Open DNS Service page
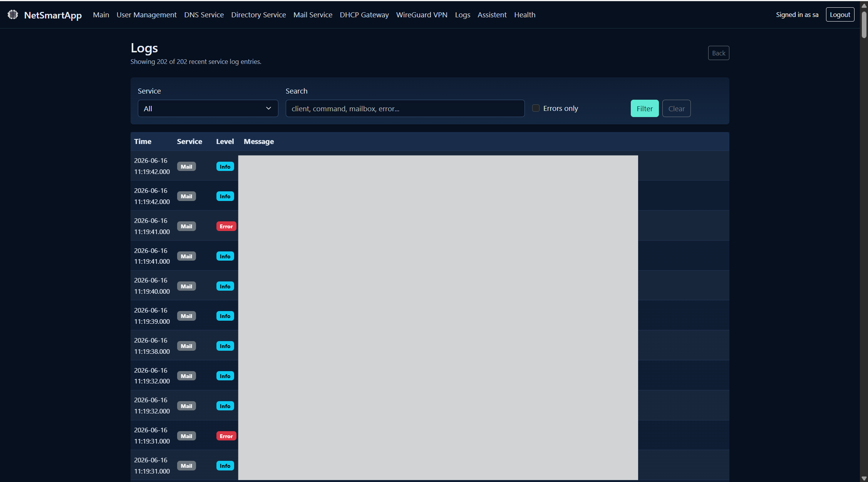The height and width of the screenshot is (482, 868). [204, 15]
